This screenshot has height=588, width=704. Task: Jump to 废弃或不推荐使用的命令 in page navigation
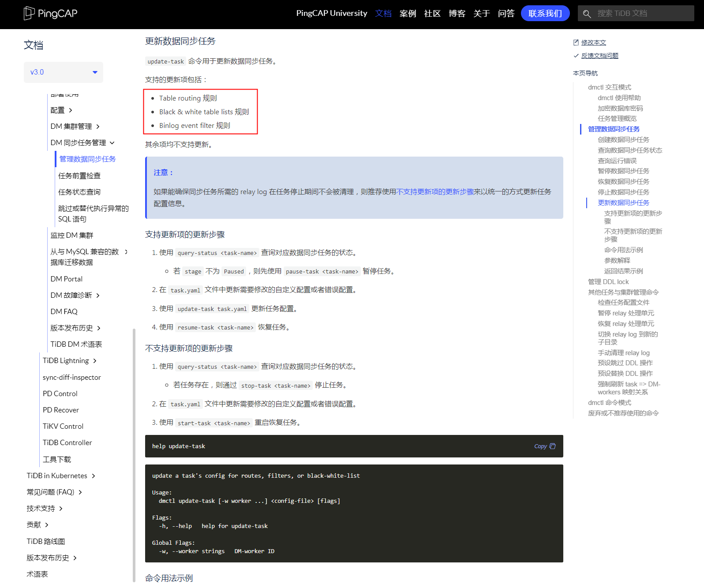(x=623, y=413)
